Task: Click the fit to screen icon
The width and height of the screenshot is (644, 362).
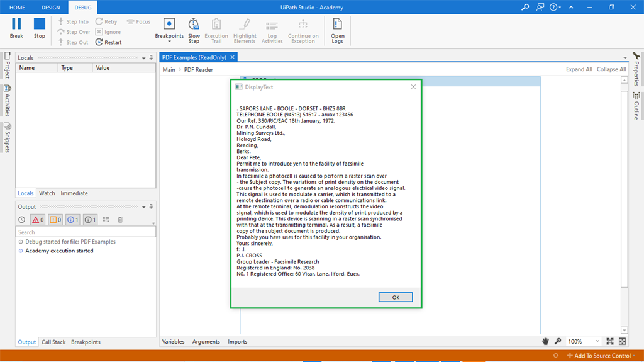Action: pos(610,341)
